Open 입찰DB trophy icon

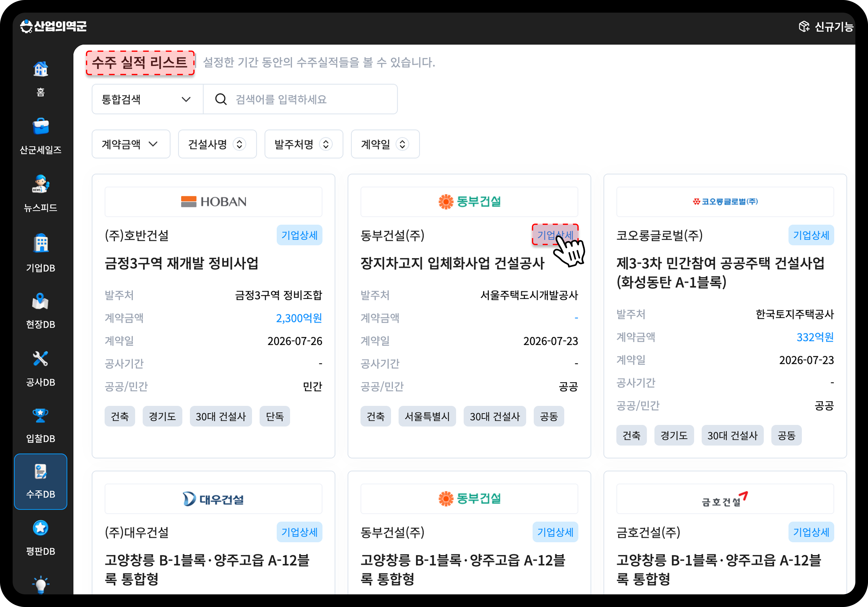(40, 415)
